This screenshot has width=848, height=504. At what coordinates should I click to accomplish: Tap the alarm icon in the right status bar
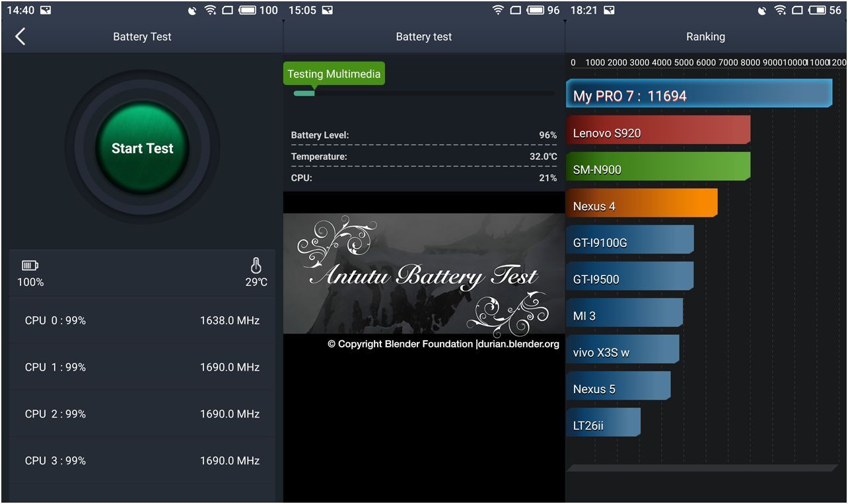(761, 10)
